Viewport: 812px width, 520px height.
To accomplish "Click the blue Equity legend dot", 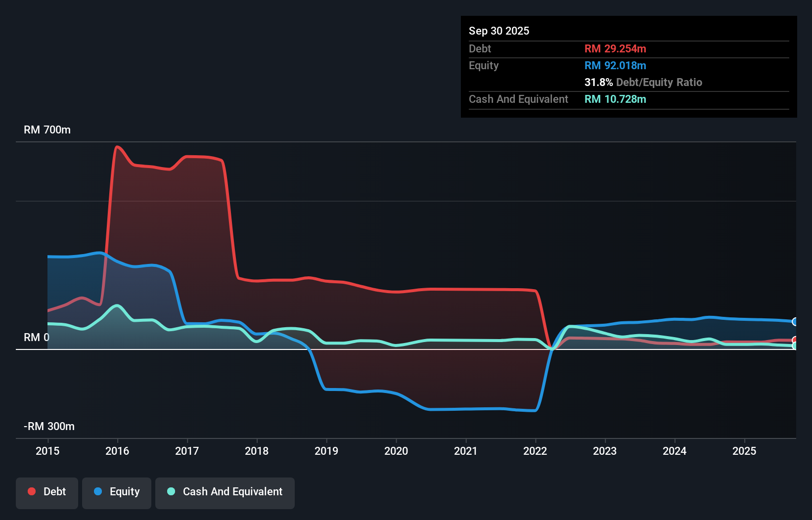I will coord(98,492).
